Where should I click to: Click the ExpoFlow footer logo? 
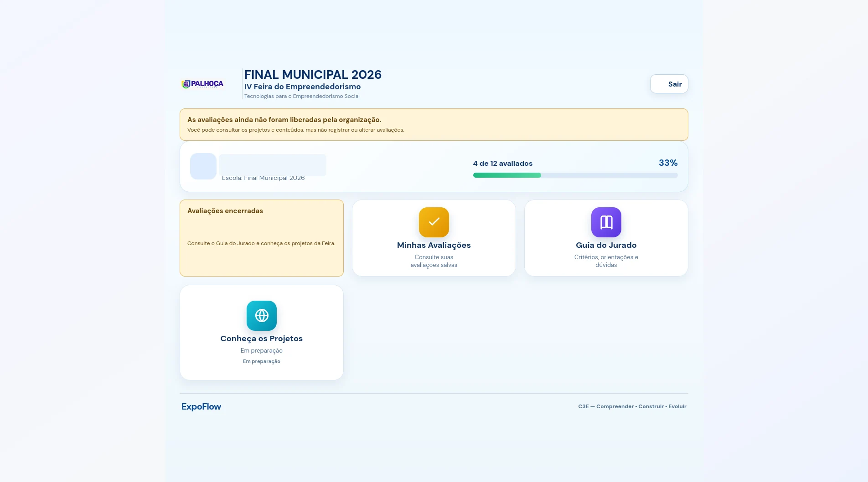tap(201, 406)
